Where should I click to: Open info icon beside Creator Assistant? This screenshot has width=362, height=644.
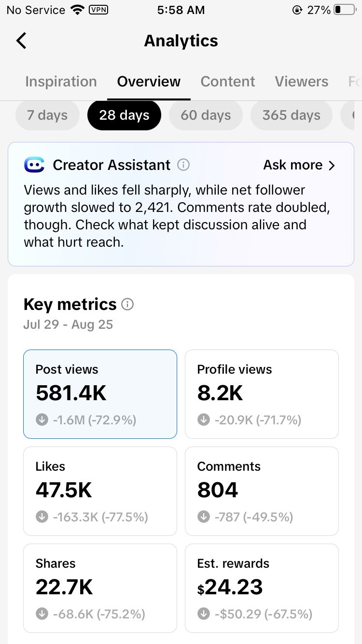coord(183,165)
